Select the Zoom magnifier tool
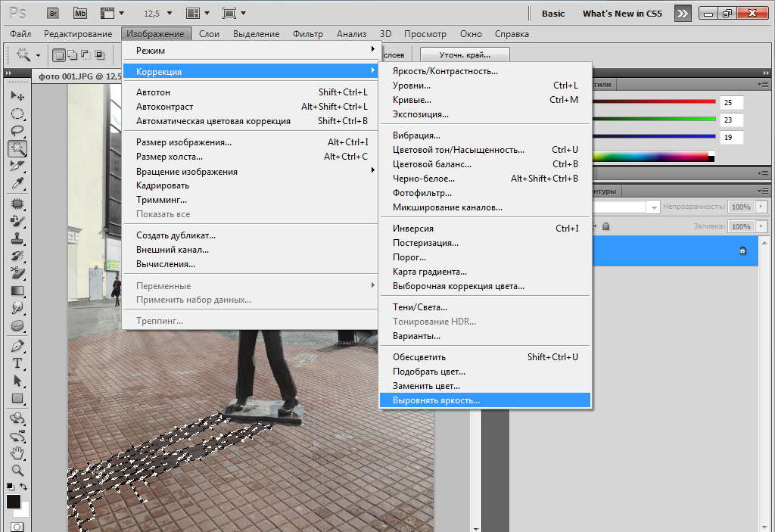 click(x=17, y=470)
